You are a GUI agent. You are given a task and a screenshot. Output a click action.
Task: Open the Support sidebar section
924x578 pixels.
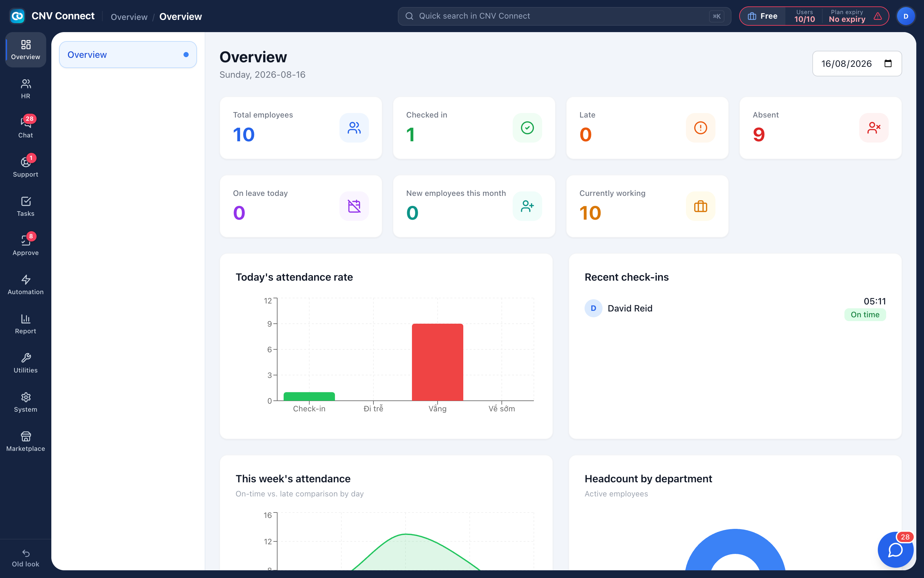(26, 167)
